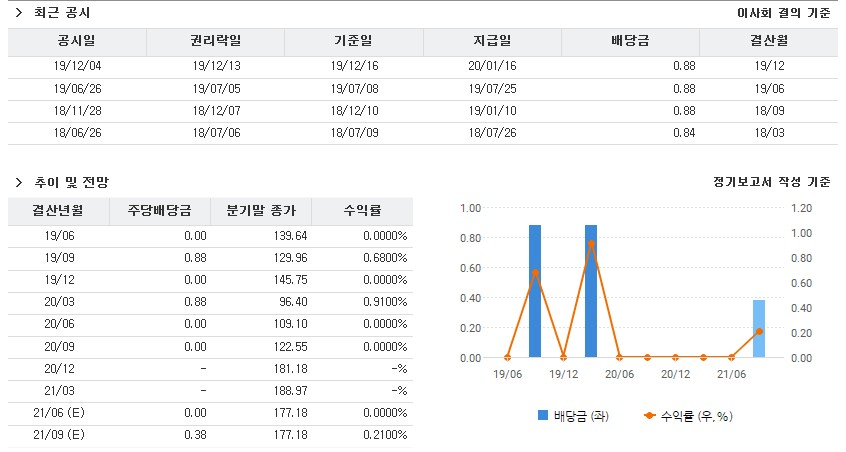The image size is (846, 452).
Task: Click the 0.9100% yield cell
Action: click(385, 303)
